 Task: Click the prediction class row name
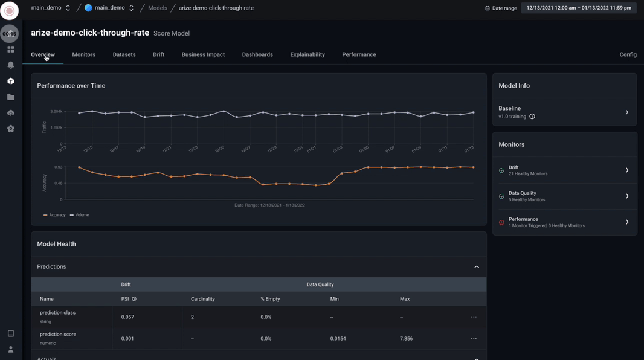click(x=57, y=313)
